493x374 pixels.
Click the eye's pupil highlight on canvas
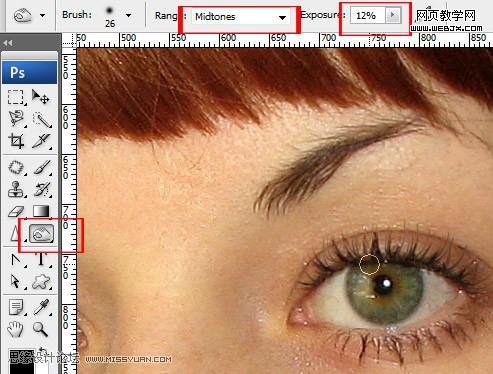tap(387, 283)
